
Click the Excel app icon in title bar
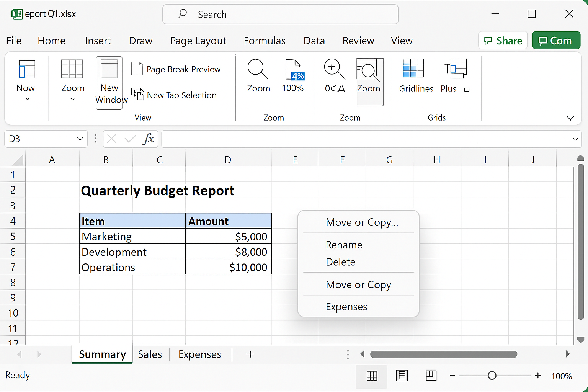click(x=17, y=14)
